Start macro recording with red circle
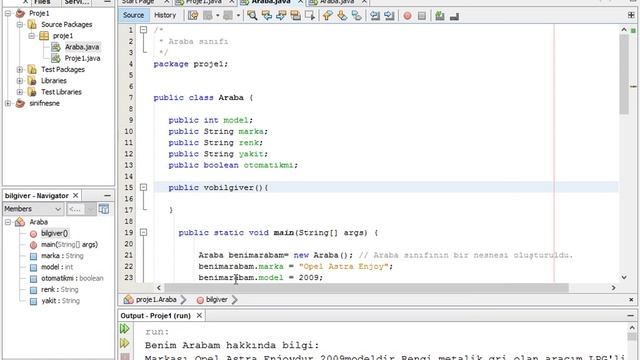This screenshot has width=640, height=360. pos(407,16)
